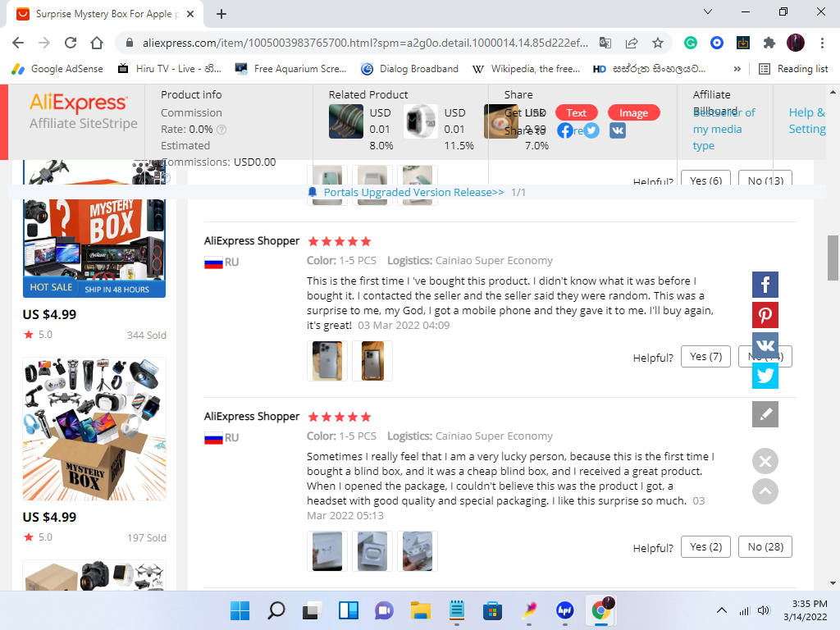Reload the AliExpress page
Viewport: 840px width, 630px height.
tap(71, 43)
